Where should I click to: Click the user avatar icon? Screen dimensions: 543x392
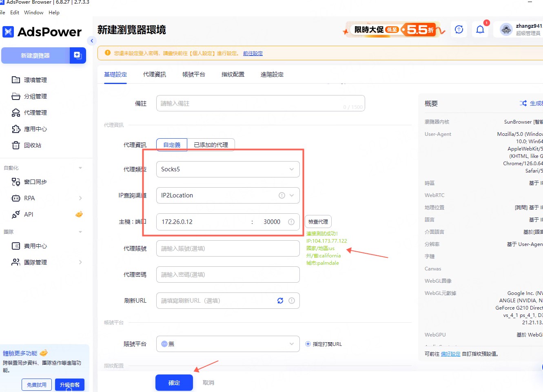point(506,29)
